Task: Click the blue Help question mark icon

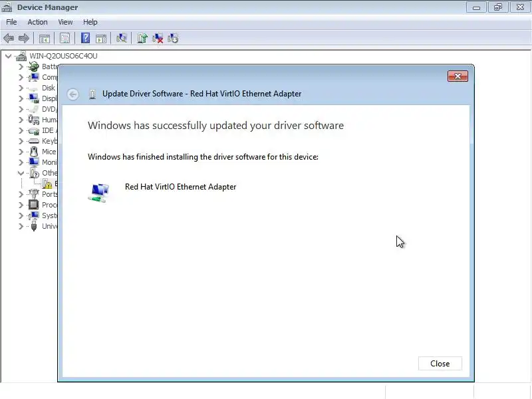Action: point(86,38)
